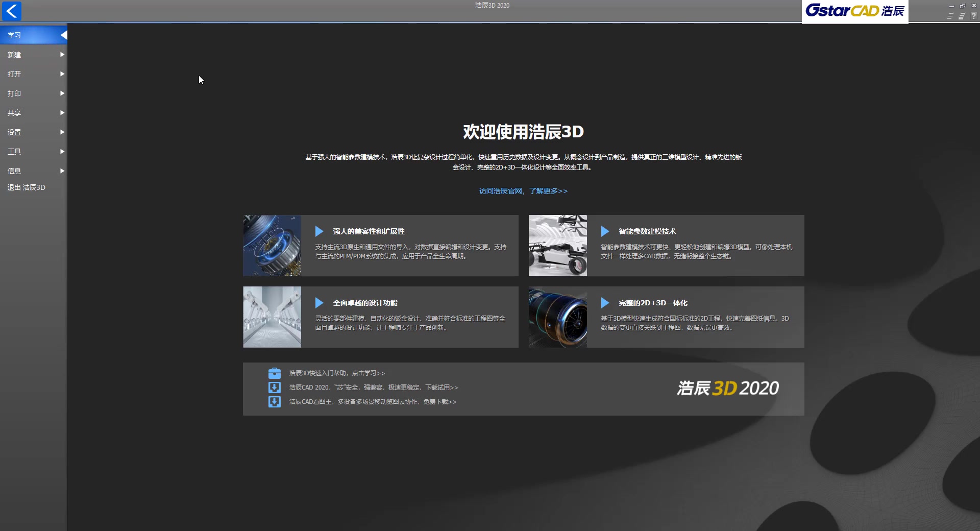Screen dimensions: 980x531
Task: Open the 新建 menu
Action: coord(34,55)
